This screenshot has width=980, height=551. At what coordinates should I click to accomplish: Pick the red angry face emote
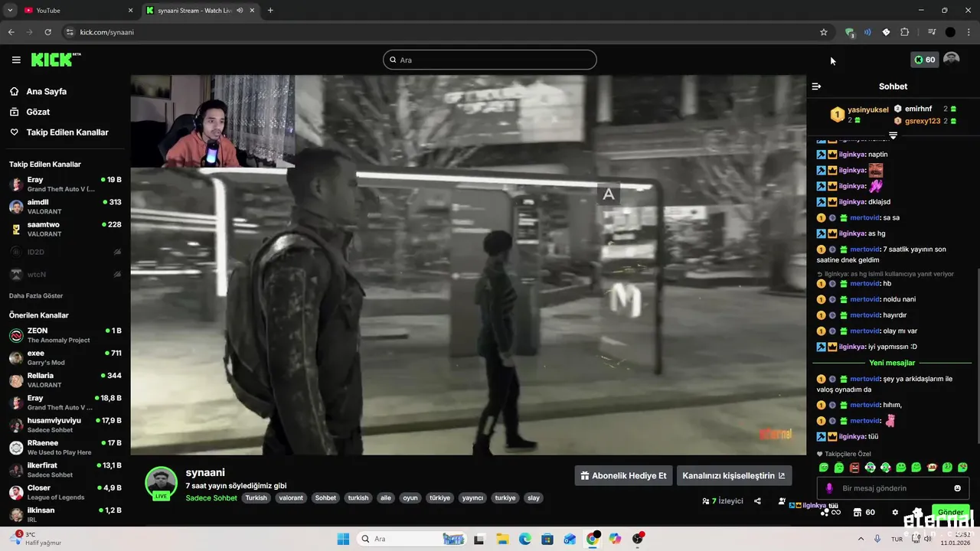tap(854, 467)
